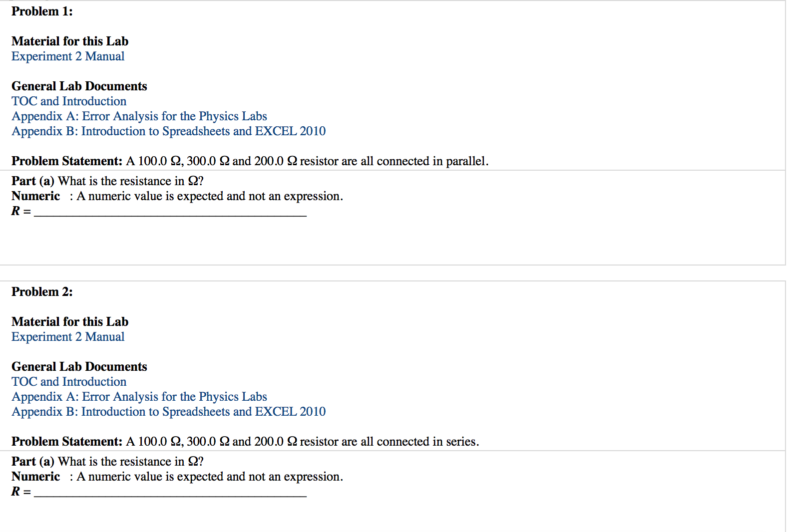
Task: Click Part (a) question in Problem 2
Action: (107, 462)
